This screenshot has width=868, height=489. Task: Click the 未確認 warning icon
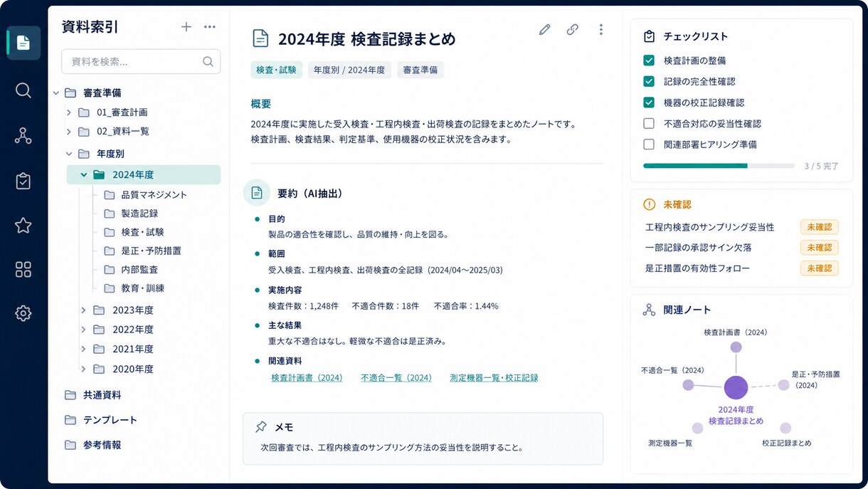649,204
